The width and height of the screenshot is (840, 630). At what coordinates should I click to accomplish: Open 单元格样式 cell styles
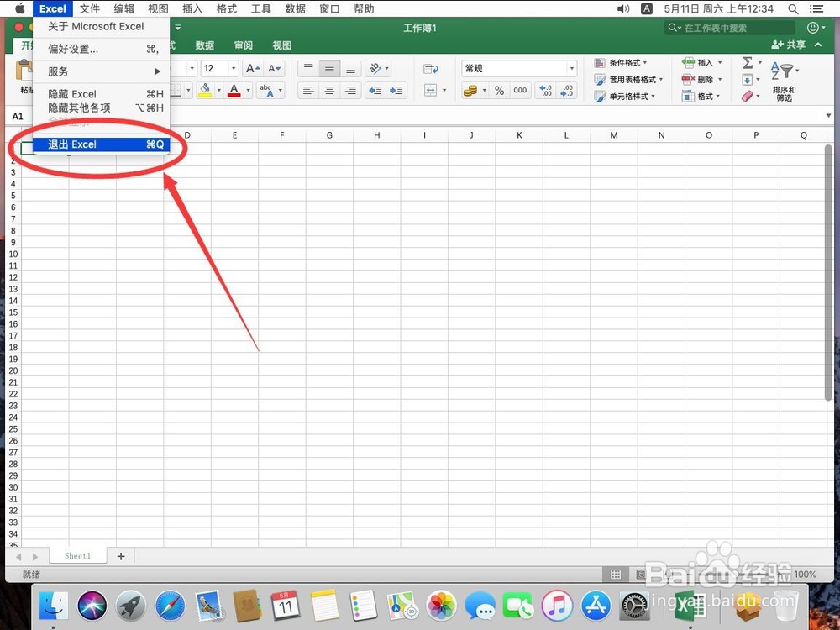tap(625, 97)
